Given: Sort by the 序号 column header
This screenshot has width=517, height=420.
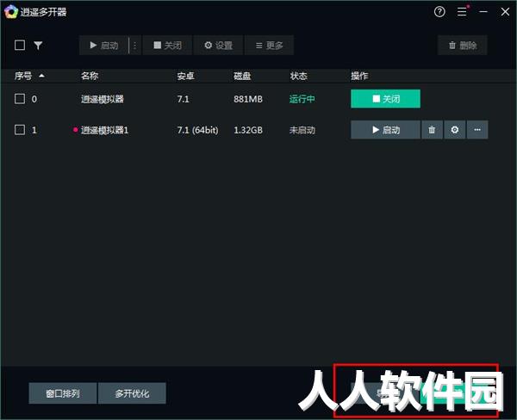Looking at the screenshot, I should coord(28,76).
